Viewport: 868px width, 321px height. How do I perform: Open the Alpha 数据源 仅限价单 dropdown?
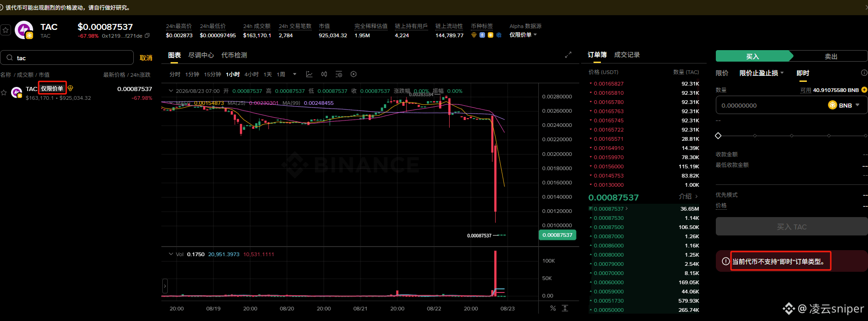[x=523, y=35]
